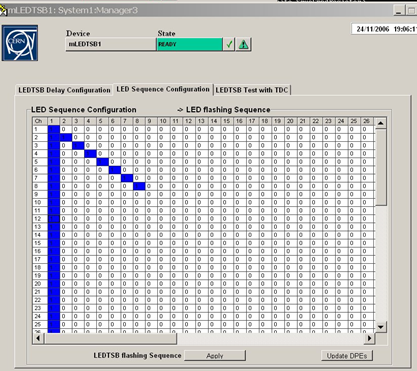Toggle the blue cell channel 8, step 8
Viewport: 417px width, 371px height.
[x=139, y=186]
